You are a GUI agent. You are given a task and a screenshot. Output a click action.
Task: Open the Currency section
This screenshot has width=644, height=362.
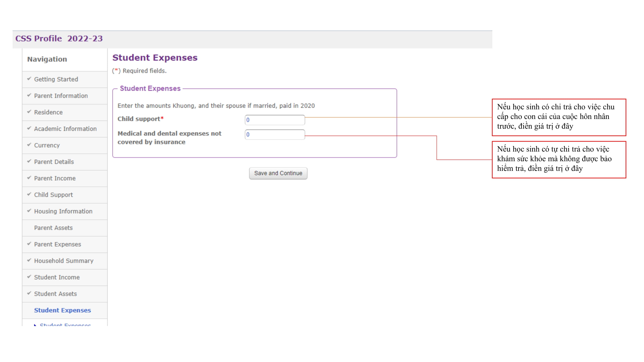(47, 145)
